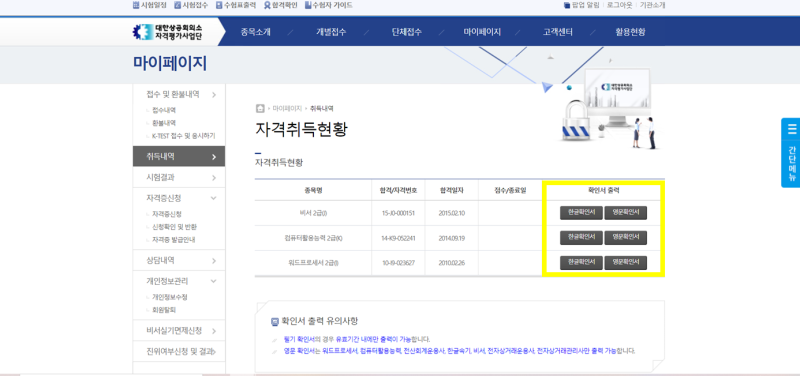Open the 마이페이지 navigation menu
800x376 pixels.
482,32
